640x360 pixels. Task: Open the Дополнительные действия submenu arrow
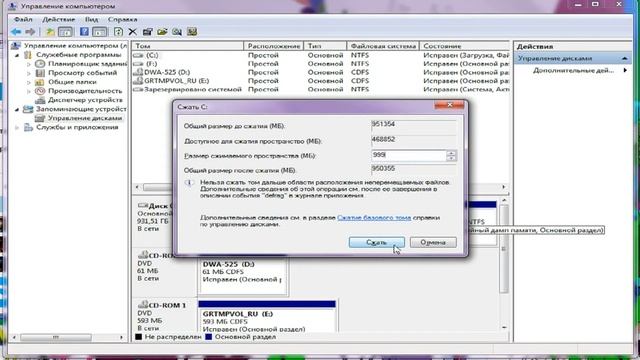pos(625,70)
